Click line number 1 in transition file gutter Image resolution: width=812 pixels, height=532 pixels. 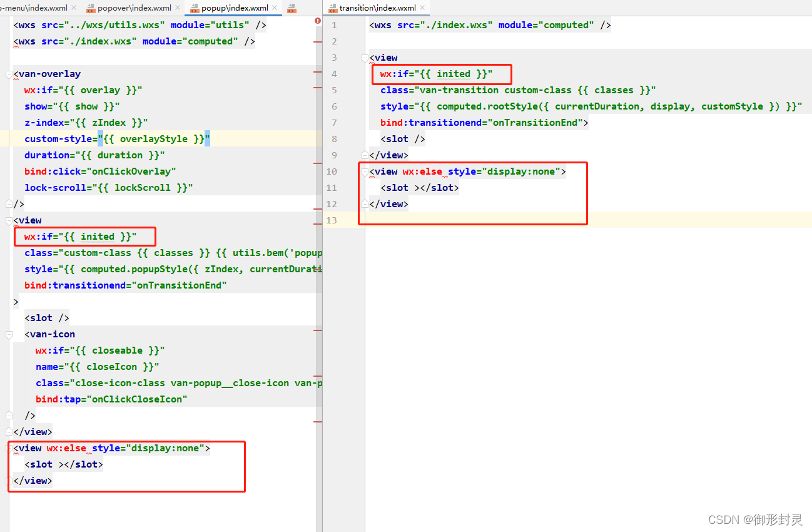click(x=334, y=25)
